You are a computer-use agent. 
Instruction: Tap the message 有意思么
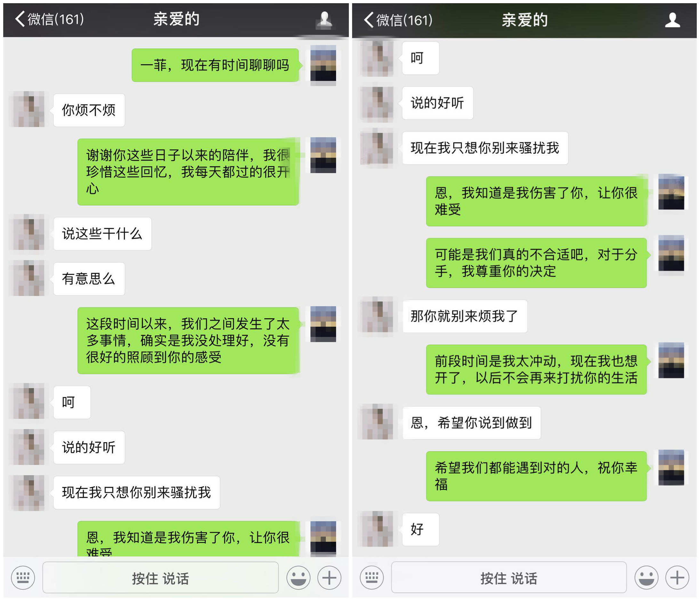tap(89, 279)
